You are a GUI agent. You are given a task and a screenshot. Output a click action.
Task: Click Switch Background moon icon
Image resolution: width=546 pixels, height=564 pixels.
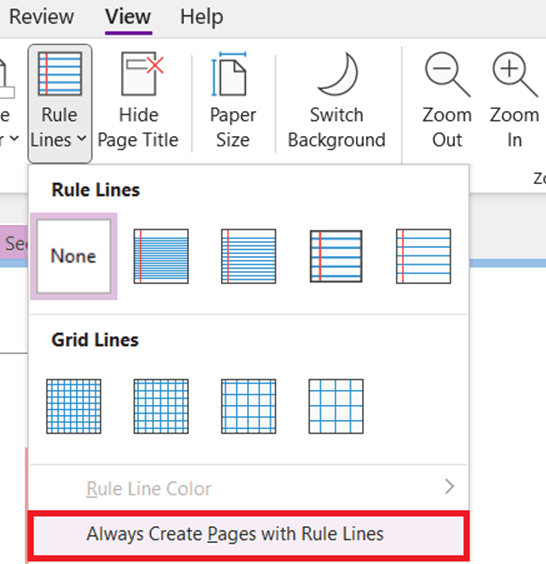pos(337,74)
